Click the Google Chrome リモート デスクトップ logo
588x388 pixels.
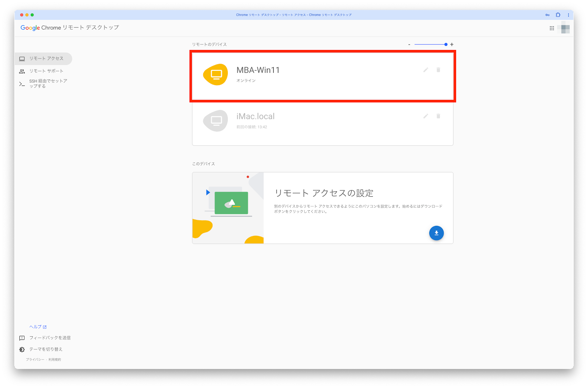(x=70, y=28)
